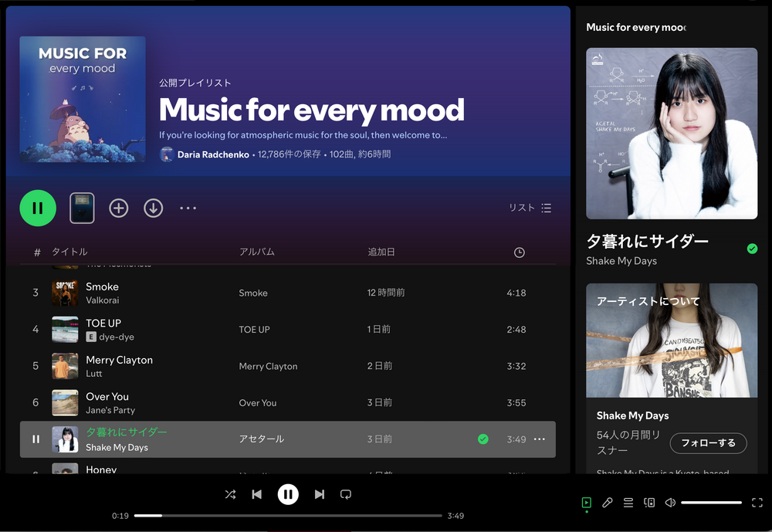Toggle liked checkmark beside 夕暮れにサイダー in the side panel
This screenshot has height=532, width=772.
(752, 249)
